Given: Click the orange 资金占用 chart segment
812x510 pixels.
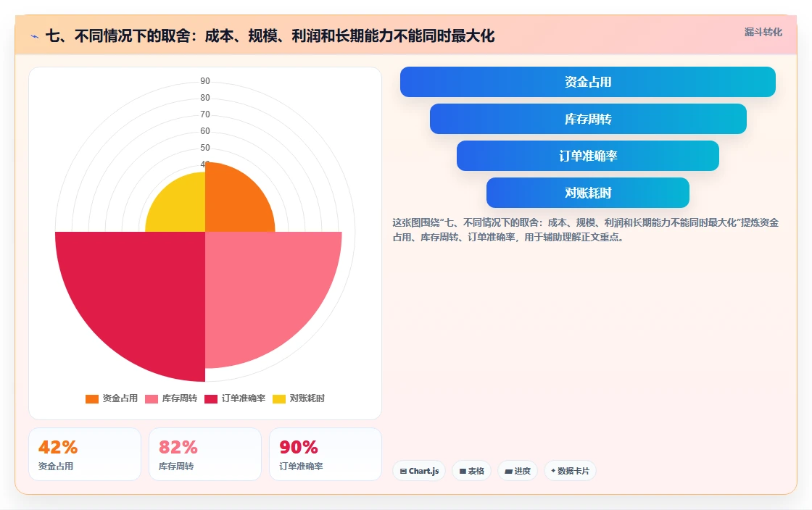Looking at the screenshot, I should click(233, 204).
